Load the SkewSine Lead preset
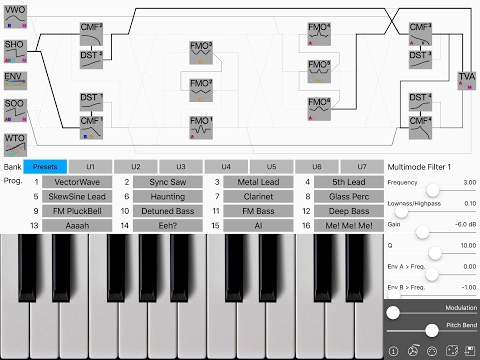This screenshot has width=480, height=360. click(77, 197)
